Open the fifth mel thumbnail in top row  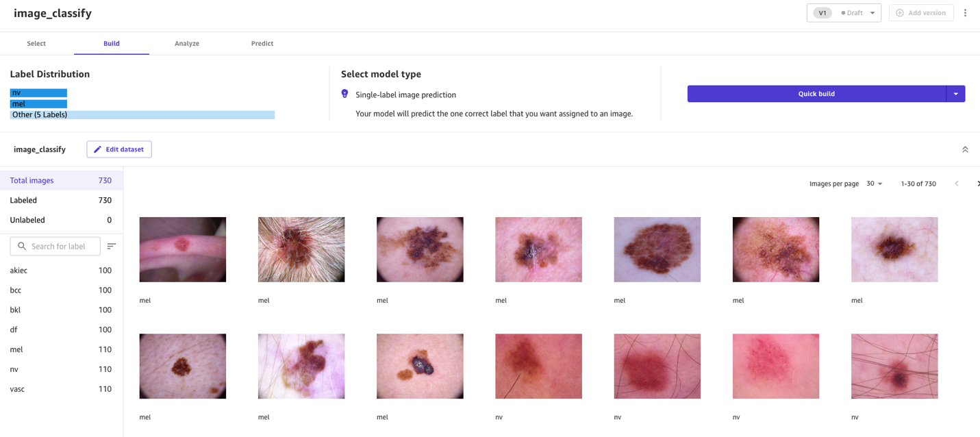pyautogui.click(x=657, y=249)
